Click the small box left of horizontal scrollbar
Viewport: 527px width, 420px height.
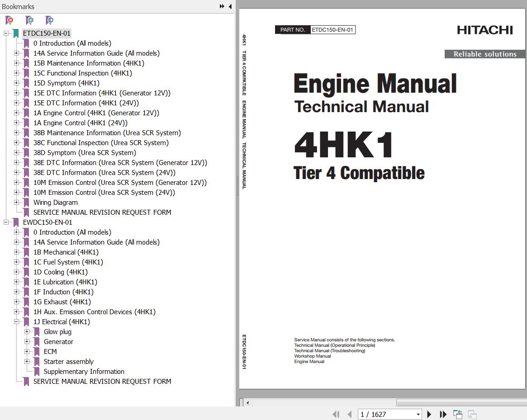[241, 402]
